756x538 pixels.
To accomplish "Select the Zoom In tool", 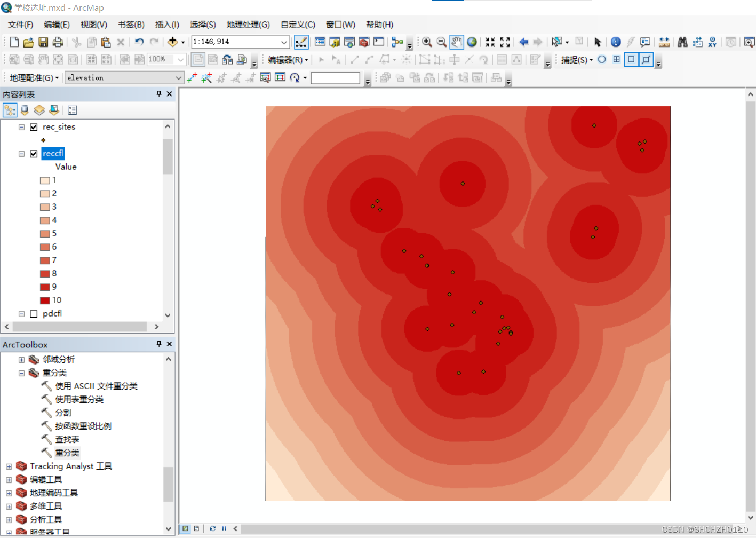I will click(427, 42).
